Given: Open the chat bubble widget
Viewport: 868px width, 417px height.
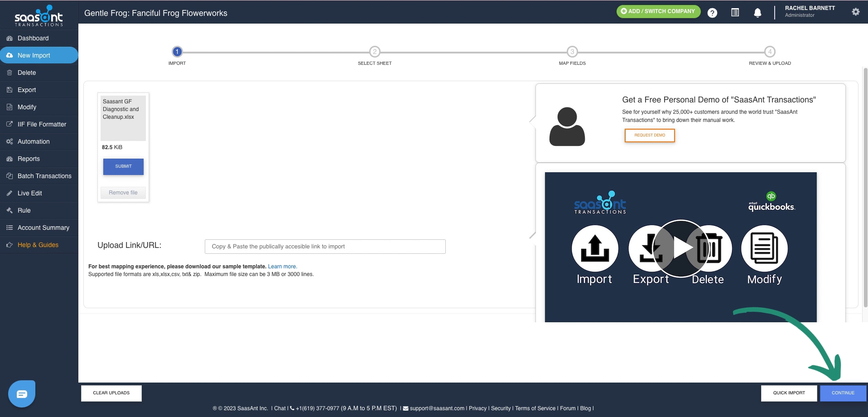Looking at the screenshot, I should point(22,394).
